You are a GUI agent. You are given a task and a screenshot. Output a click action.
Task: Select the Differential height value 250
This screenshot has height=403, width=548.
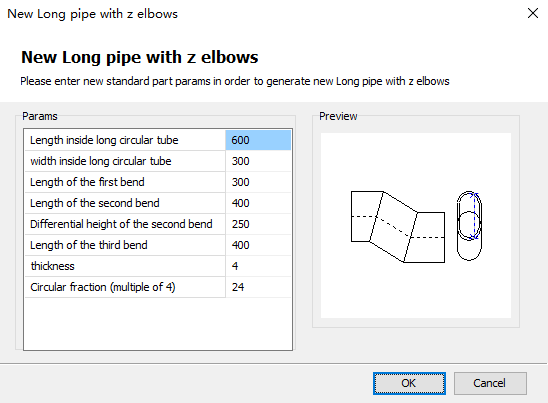258,224
